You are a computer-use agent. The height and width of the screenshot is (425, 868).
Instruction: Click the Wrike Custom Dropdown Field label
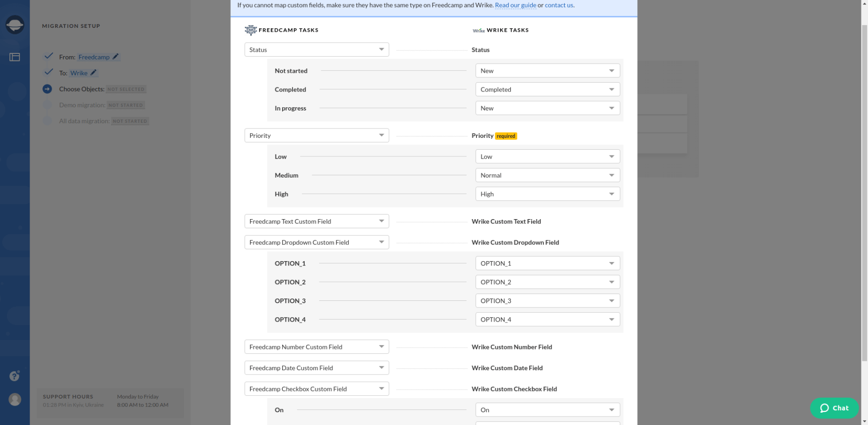[x=515, y=243]
